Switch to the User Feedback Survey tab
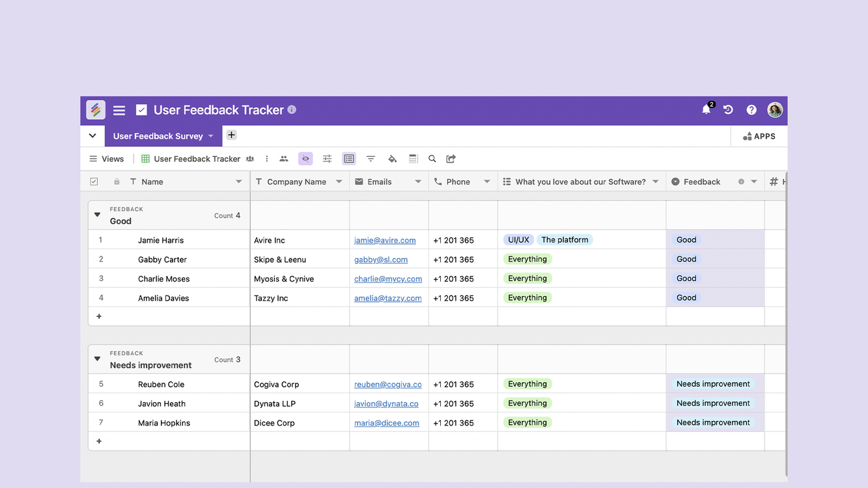 tap(158, 136)
